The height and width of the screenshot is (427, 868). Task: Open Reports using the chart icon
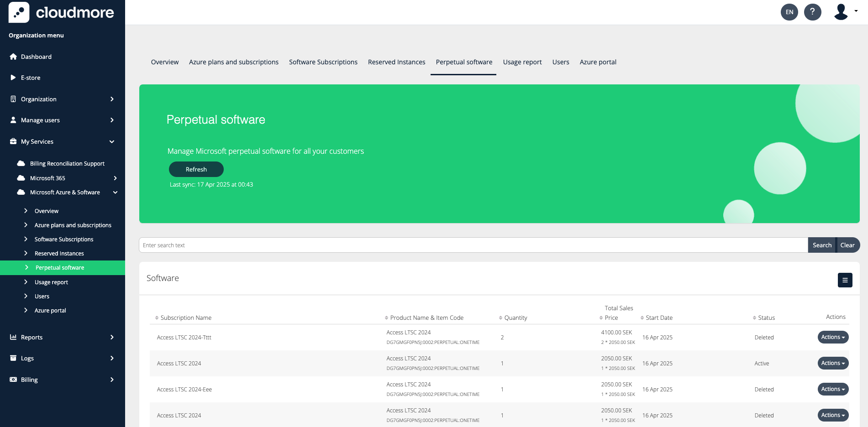(13, 337)
